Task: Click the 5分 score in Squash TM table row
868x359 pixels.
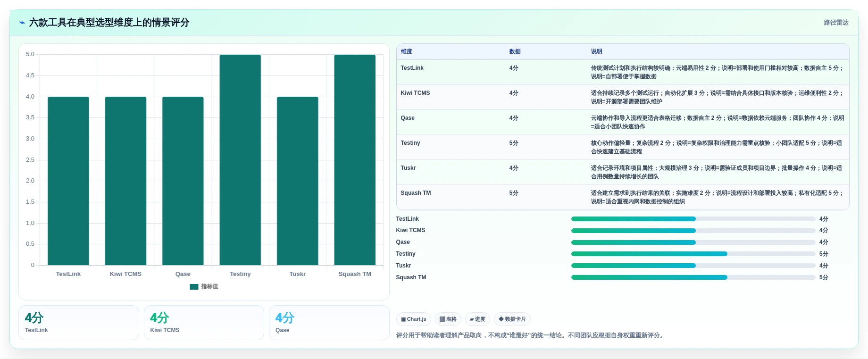Action: coord(514,193)
